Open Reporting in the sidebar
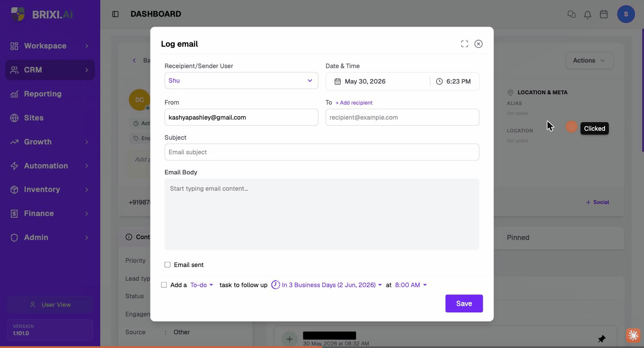This screenshot has width=644, height=348. [50, 94]
